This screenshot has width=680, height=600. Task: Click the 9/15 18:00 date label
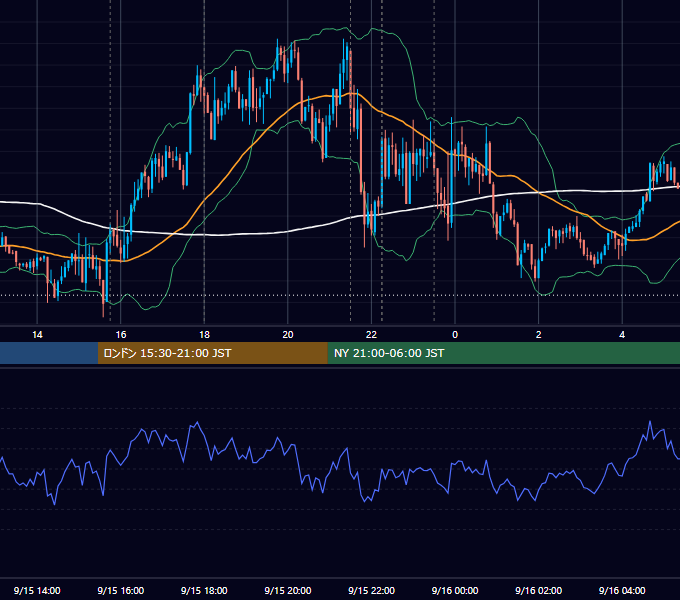pos(204,590)
